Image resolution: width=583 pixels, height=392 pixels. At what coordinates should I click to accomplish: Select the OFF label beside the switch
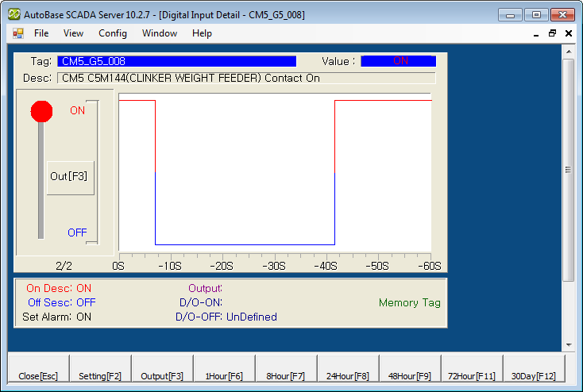pyautogui.click(x=77, y=233)
